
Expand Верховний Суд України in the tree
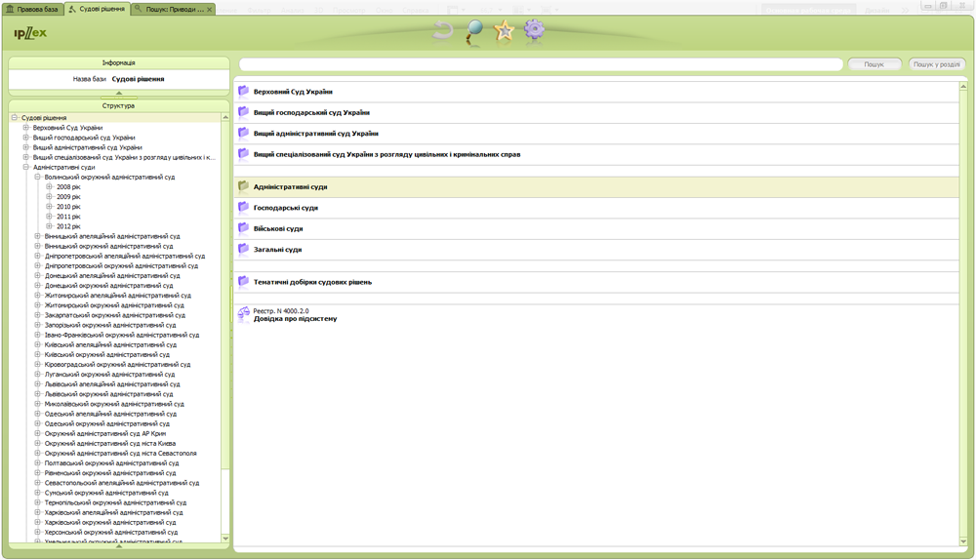tap(26, 127)
